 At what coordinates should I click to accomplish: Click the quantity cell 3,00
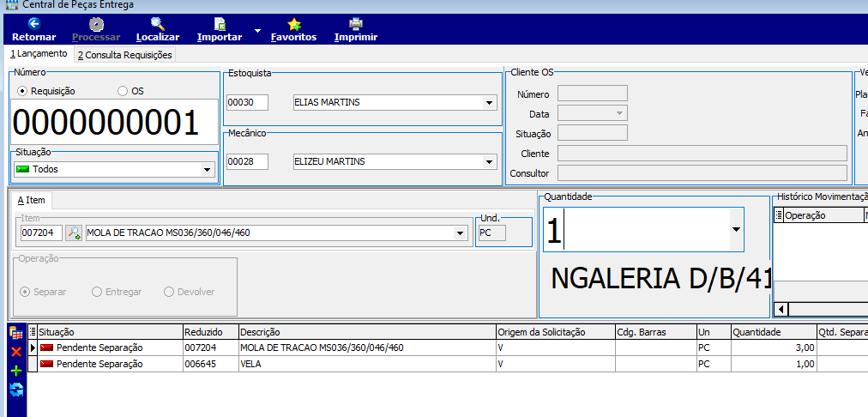point(774,347)
